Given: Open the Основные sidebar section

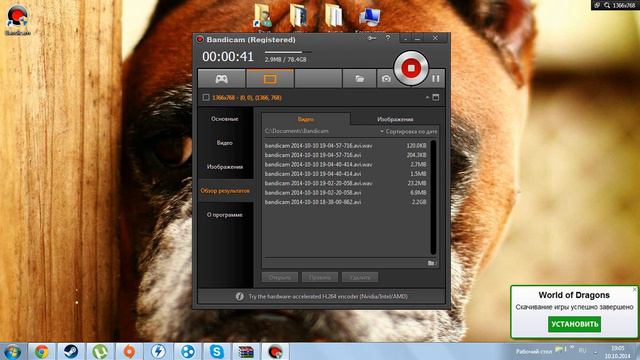Looking at the screenshot, I should pos(225,119).
